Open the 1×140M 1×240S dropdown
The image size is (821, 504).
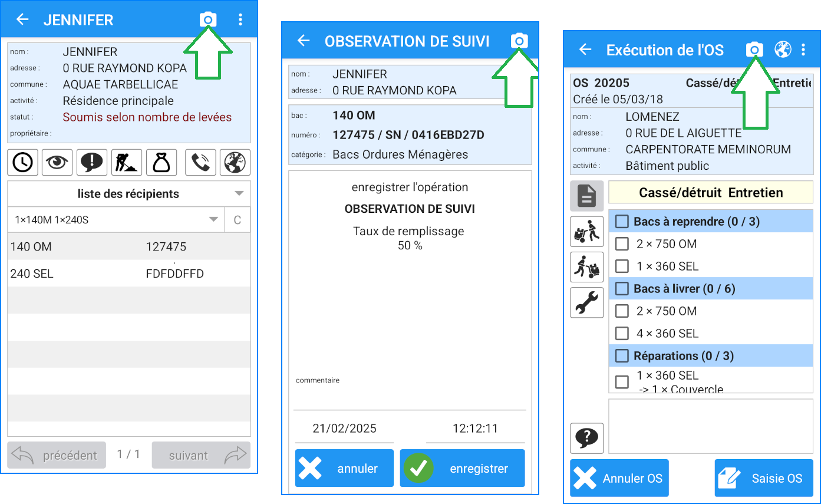[x=213, y=220]
